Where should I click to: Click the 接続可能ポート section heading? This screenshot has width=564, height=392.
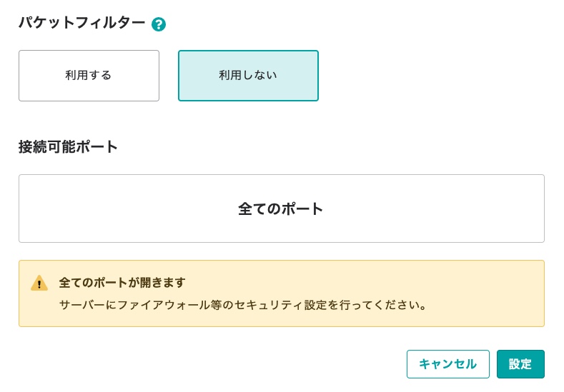pos(68,146)
